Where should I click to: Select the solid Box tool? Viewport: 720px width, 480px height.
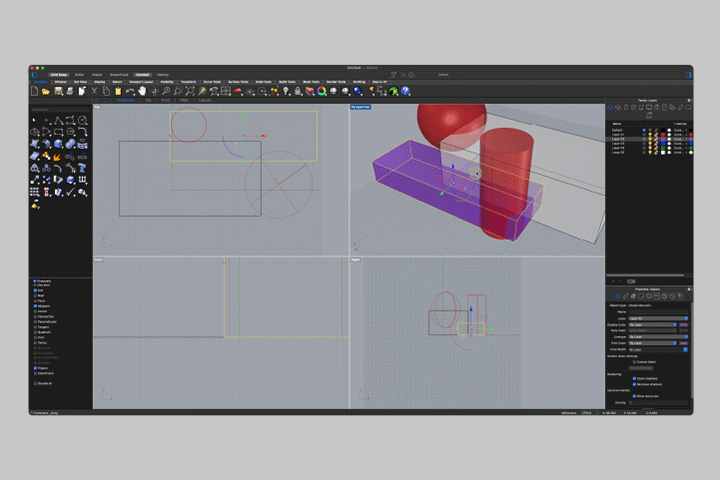coord(58,144)
